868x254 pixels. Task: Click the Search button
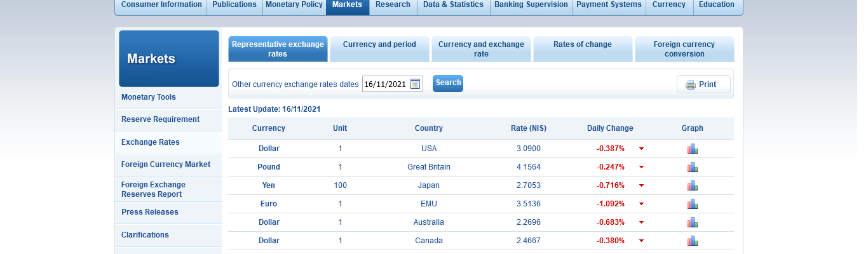448,83
